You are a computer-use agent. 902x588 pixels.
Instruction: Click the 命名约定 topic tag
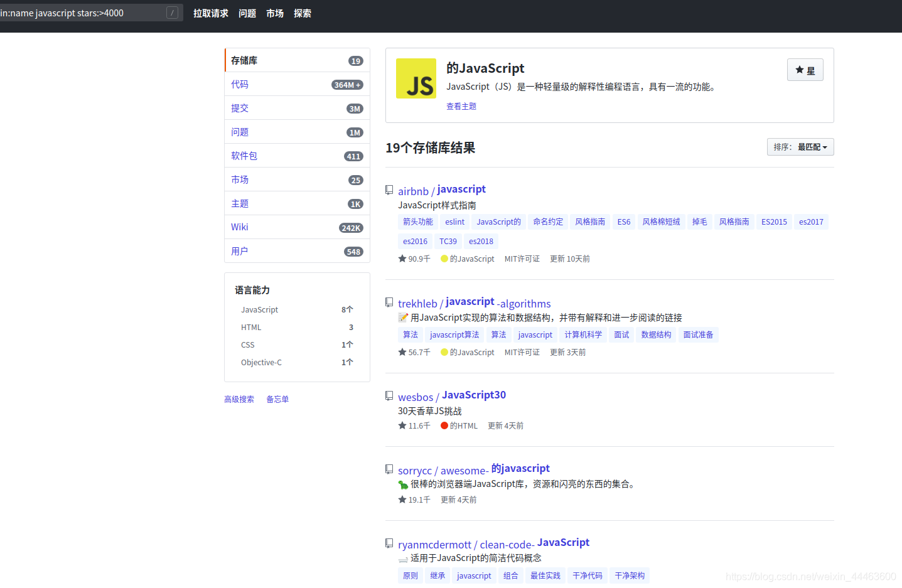548,222
